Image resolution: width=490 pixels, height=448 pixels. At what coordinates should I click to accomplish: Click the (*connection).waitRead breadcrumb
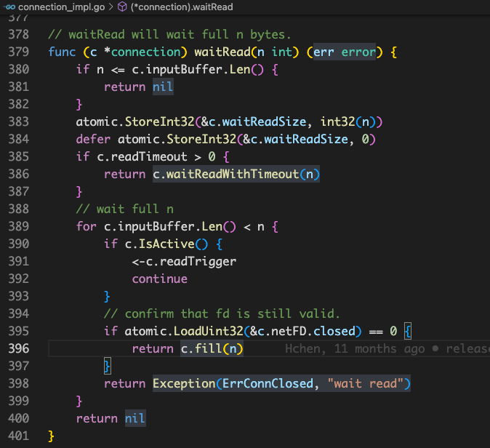click(x=182, y=7)
